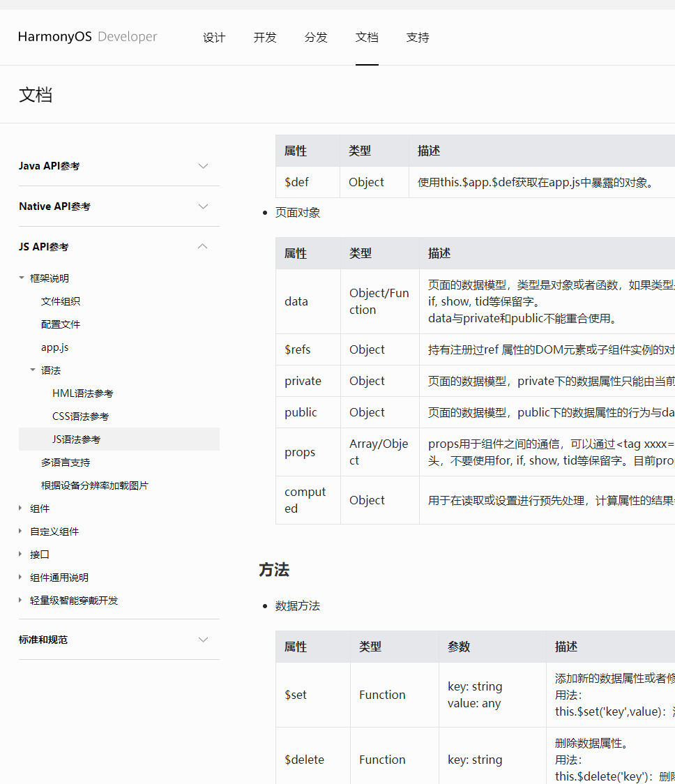Click the props property cell

[308, 452]
